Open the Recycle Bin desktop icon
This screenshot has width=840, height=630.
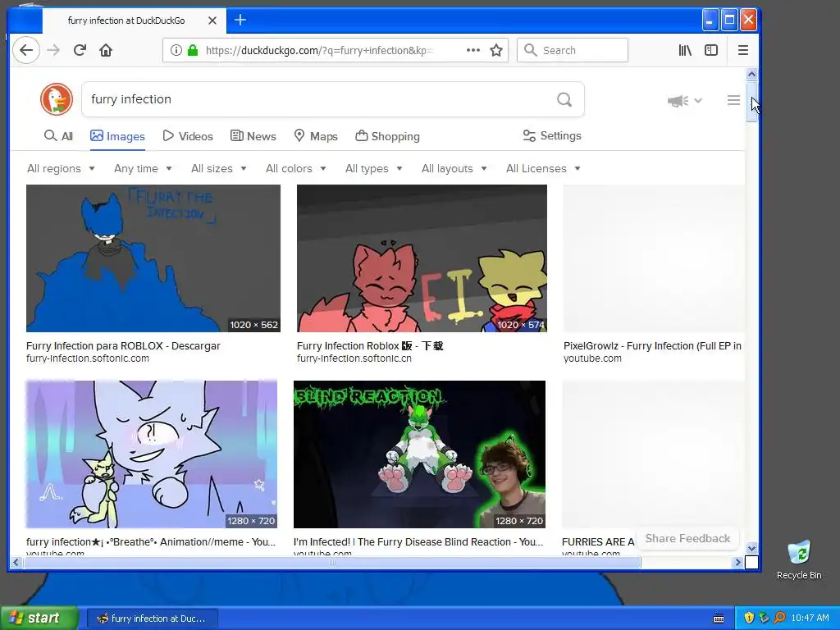click(x=799, y=559)
